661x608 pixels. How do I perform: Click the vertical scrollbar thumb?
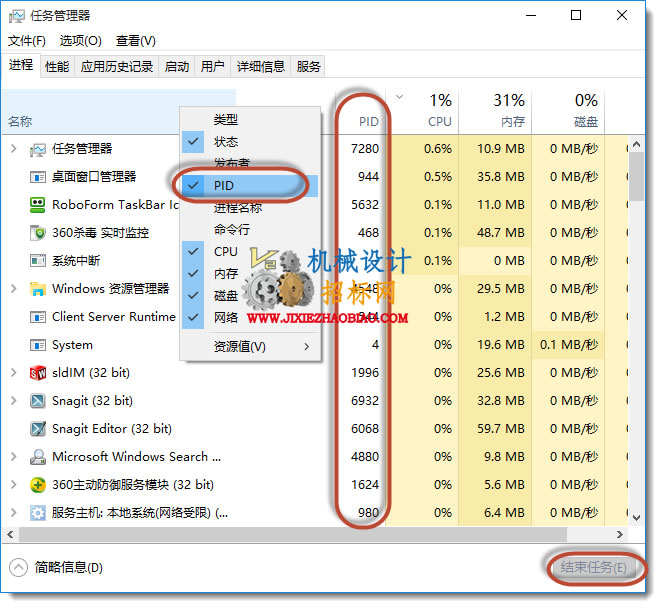click(637, 177)
